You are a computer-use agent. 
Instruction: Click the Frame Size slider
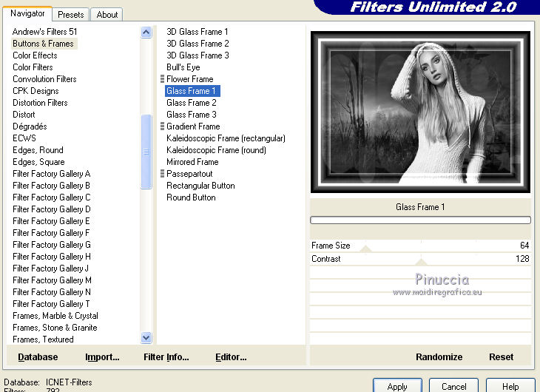coord(420,246)
